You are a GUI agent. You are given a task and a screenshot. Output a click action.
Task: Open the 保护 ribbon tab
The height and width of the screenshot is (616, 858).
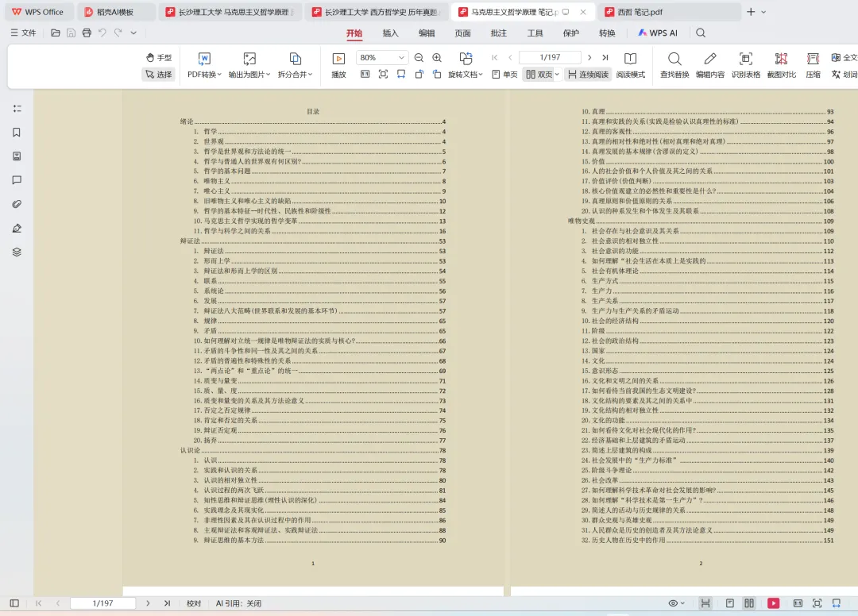point(570,33)
